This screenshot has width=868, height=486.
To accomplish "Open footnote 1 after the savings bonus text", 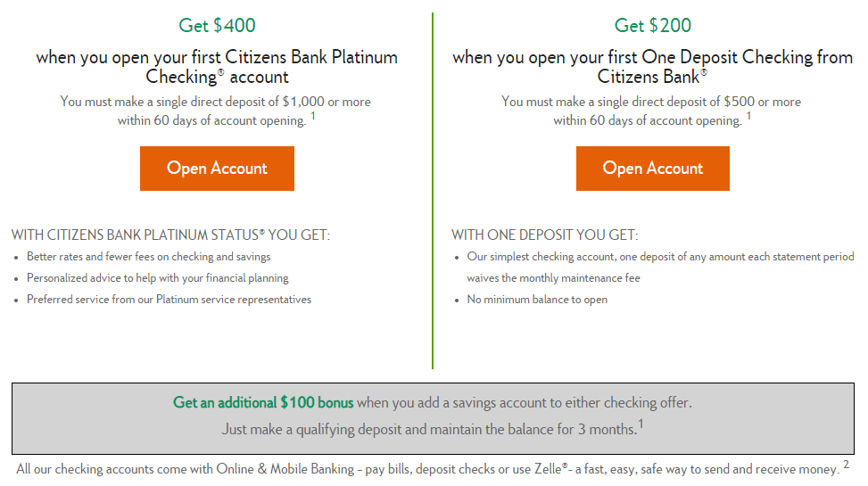I will (x=641, y=424).
